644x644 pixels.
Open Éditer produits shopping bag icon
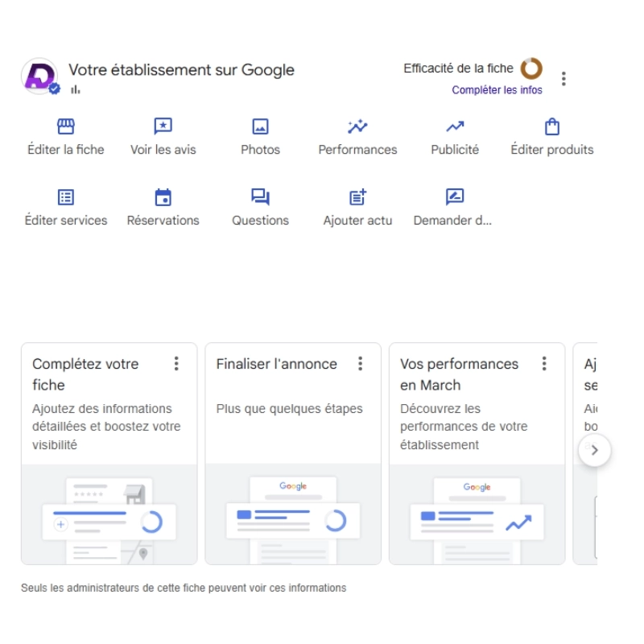pos(552,126)
